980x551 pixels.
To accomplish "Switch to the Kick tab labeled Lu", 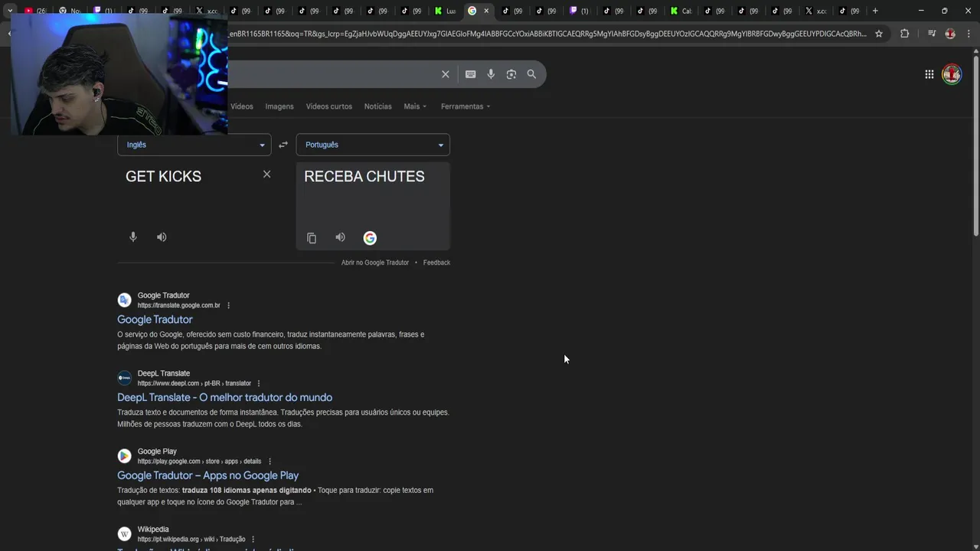I will click(x=446, y=11).
